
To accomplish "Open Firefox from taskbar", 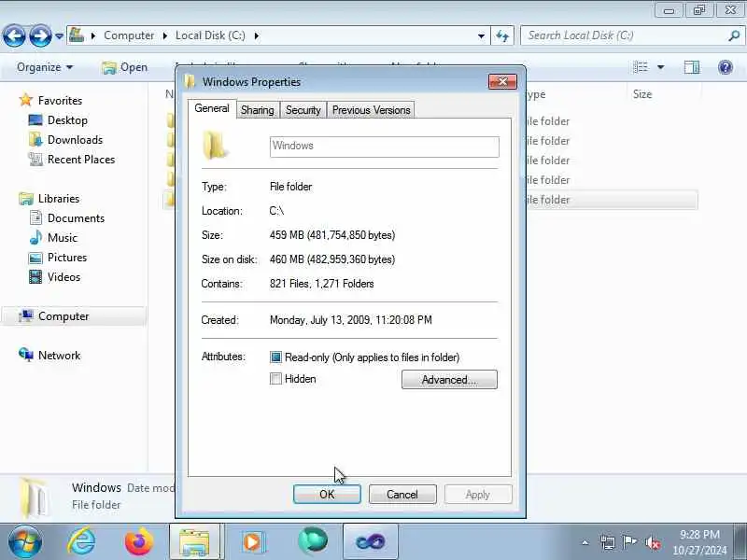I will (138, 541).
